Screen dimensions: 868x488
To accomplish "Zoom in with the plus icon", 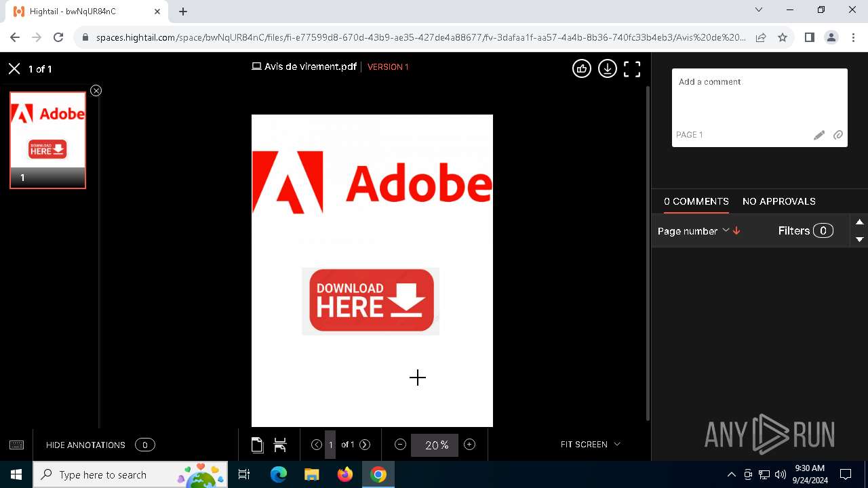I will tap(469, 445).
